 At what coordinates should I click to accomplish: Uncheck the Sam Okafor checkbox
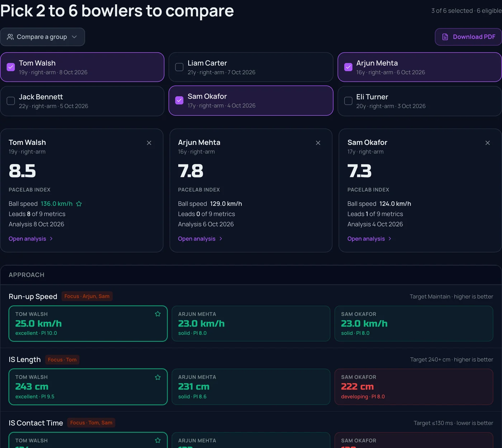coord(179,101)
